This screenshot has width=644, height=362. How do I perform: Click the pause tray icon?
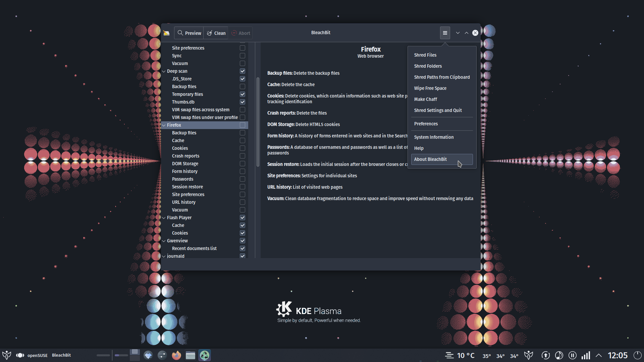[x=572, y=355]
